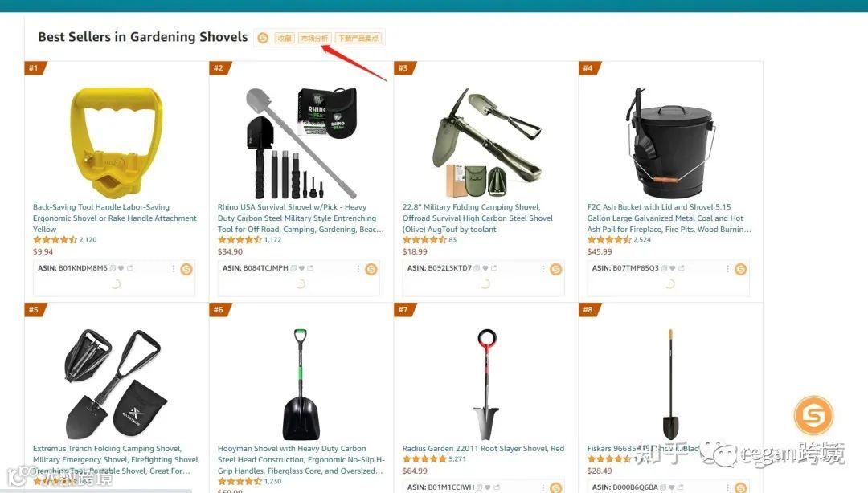Open Rhino USA Survival Shovel product link
This screenshot has width=868, height=493.
pos(300,218)
